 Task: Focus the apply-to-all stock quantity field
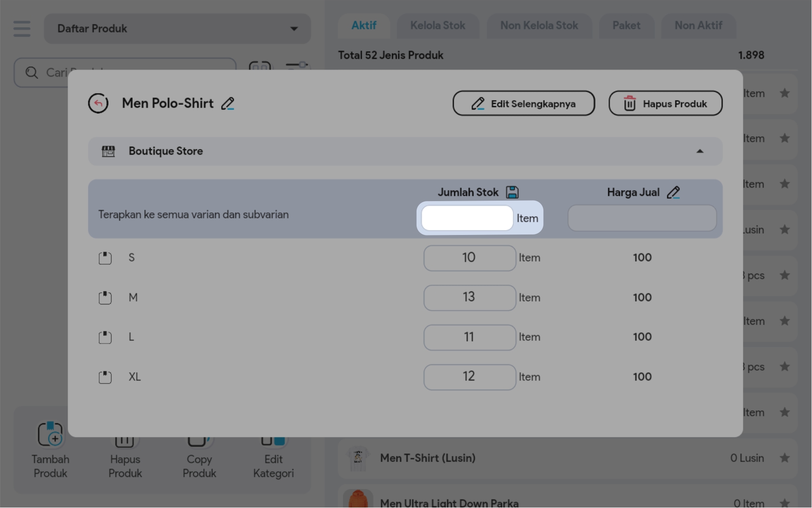[x=467, y=218]
